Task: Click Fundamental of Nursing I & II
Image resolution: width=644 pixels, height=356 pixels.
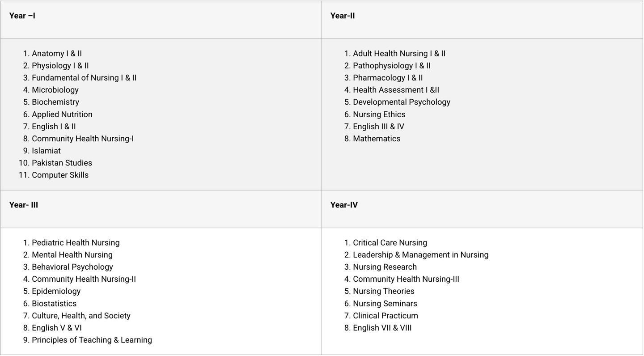Action: coord(84,78)
